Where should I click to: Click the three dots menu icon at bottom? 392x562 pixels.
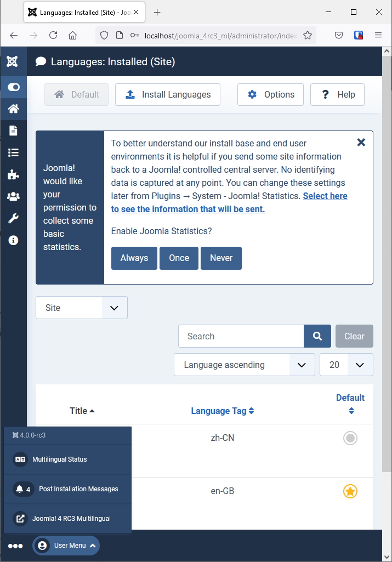click(x=15, y=546)
